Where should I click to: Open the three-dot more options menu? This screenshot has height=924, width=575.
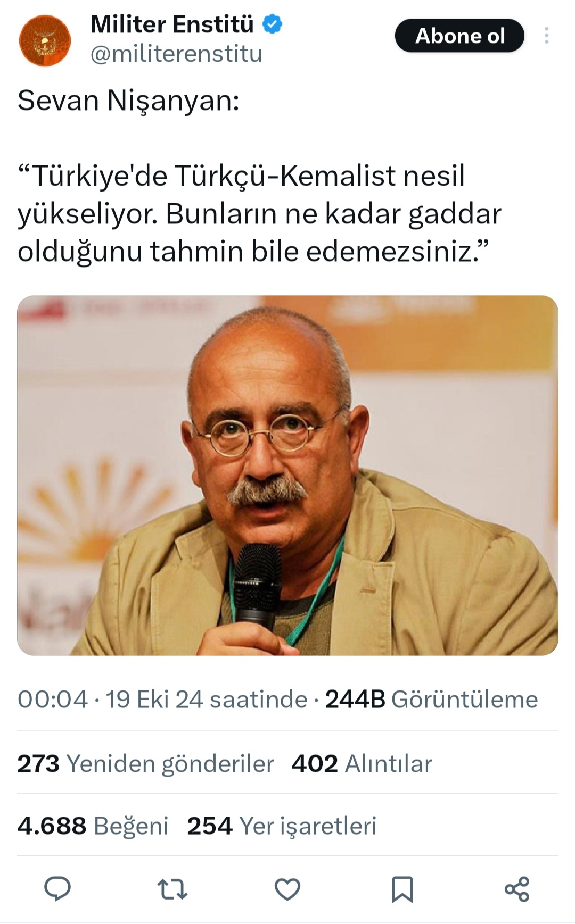546,36
